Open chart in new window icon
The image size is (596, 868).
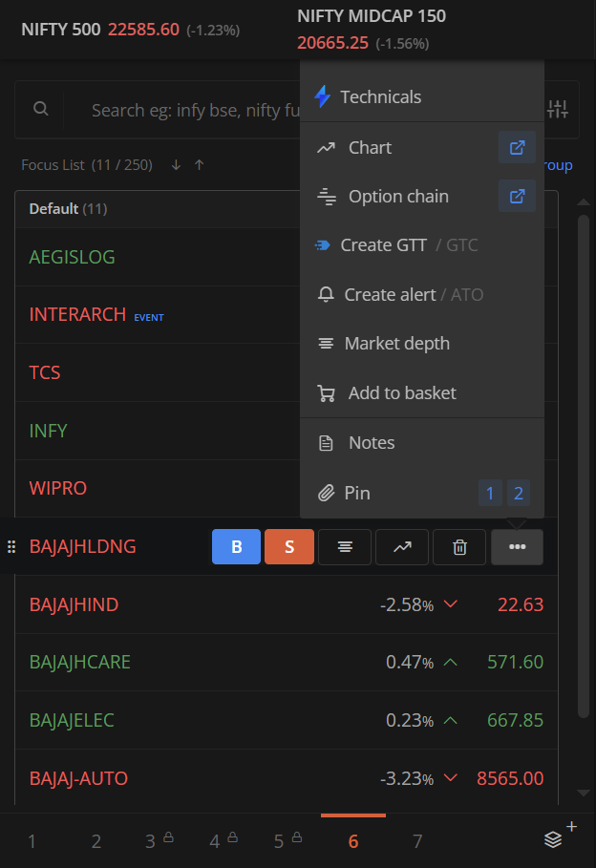point(517,147)
